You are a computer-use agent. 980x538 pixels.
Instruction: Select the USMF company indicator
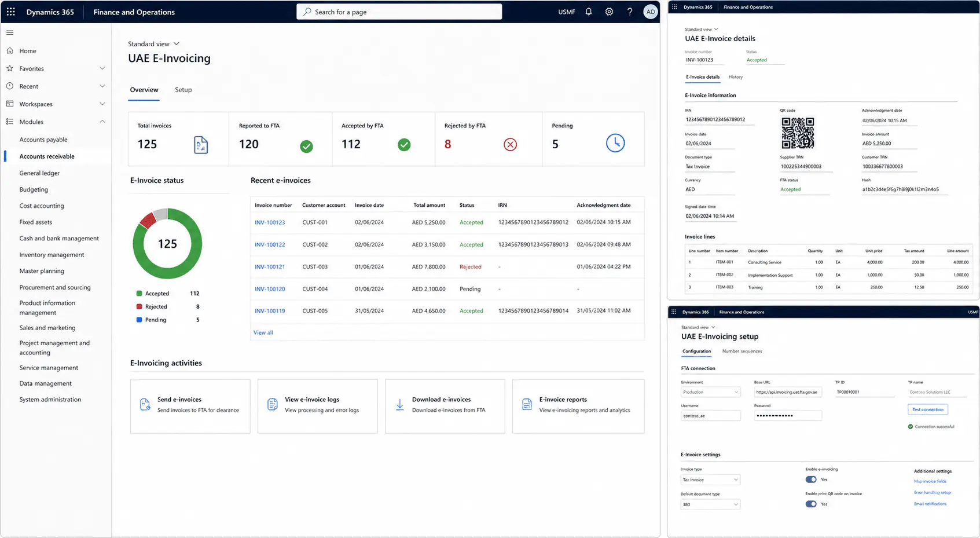567,12
